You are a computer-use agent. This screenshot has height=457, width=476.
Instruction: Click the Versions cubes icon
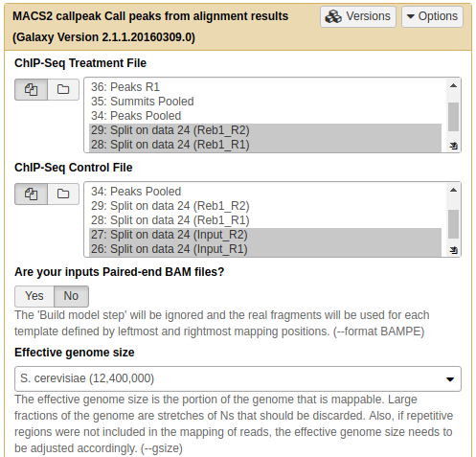pyautogui.click(x=333, y=16)
